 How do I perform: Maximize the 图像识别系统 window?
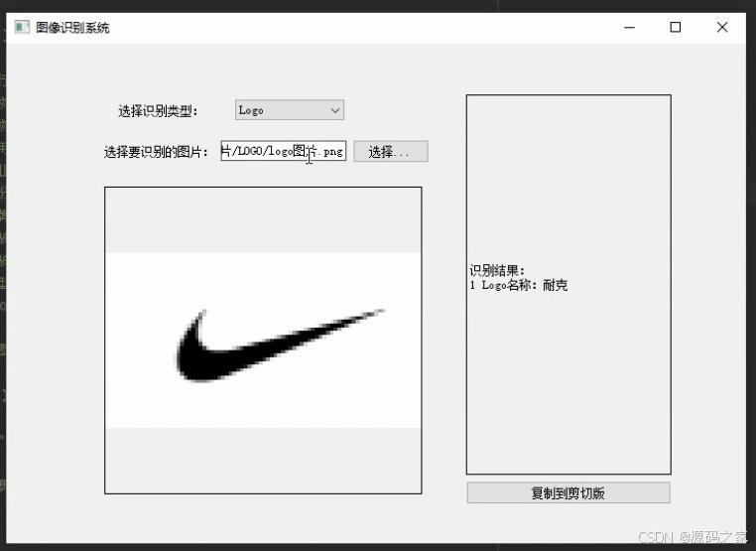[676, 28]
